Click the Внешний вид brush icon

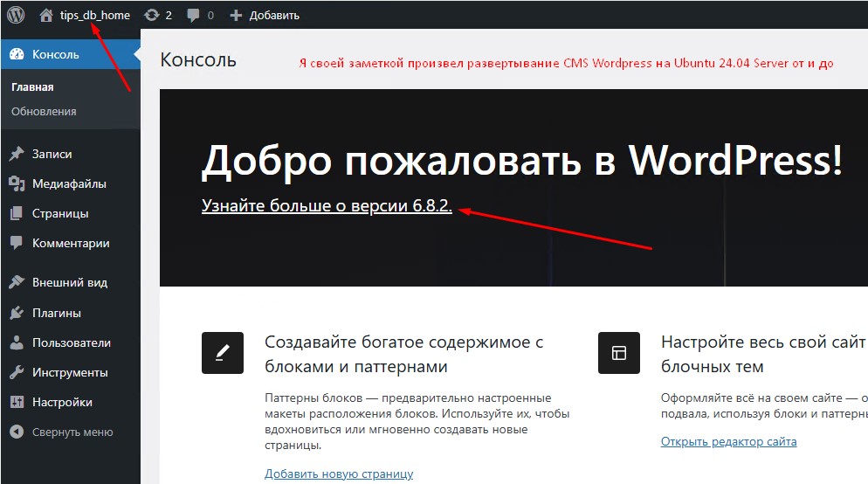tap(17, 282)
